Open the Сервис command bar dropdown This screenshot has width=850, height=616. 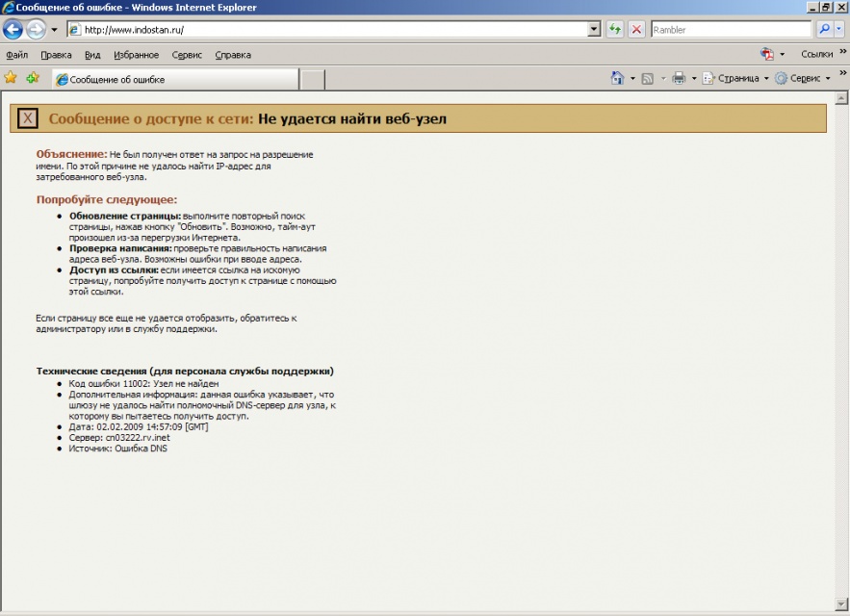pyautogui.click(x=803, y=78)
